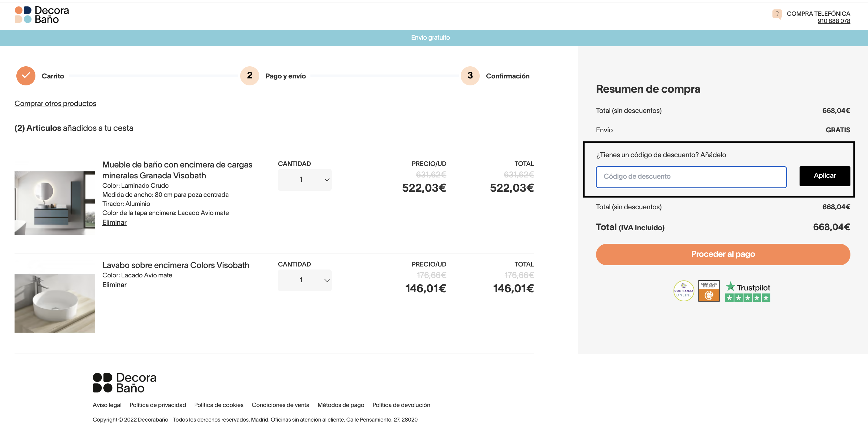Open the Carrito step label
Image resolution: width=868 pixels, height=427 pixels.
(53, 76)
